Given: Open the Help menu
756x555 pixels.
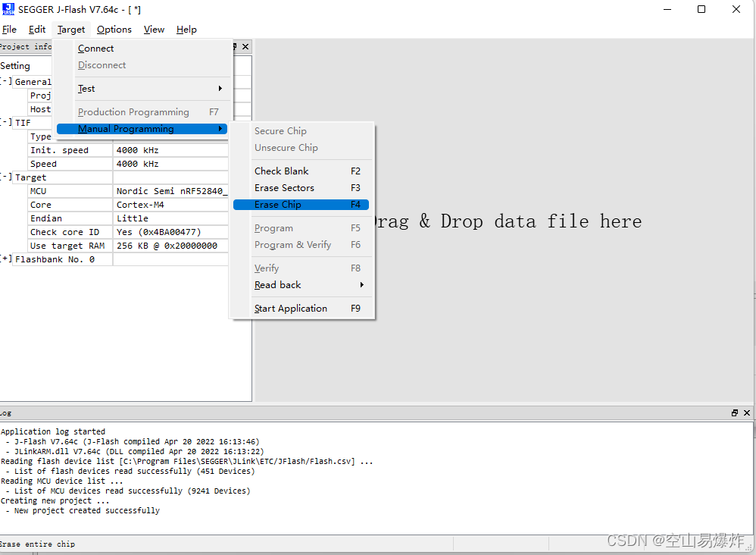Looking at the screenshot, I should pos(186,30).
